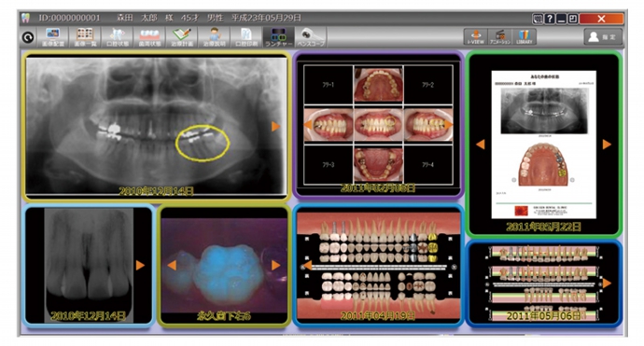
Task: Select the ランチャー launcher toolbar item
Action: (278, 37)
